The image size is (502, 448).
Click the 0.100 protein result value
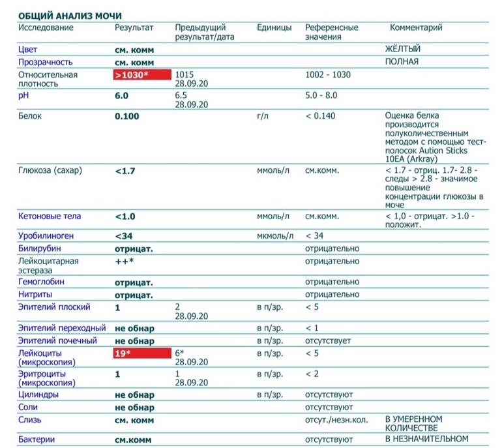click(126, 117)
